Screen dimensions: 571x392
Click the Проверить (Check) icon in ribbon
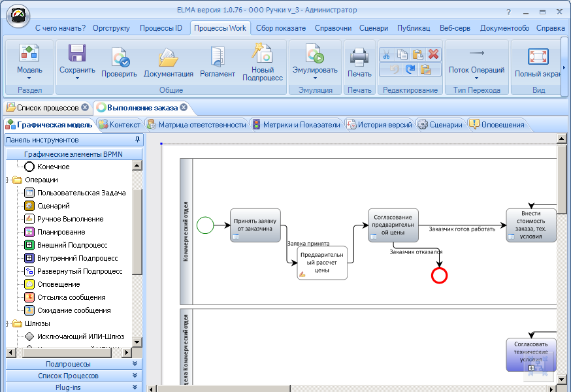point(119,57)
